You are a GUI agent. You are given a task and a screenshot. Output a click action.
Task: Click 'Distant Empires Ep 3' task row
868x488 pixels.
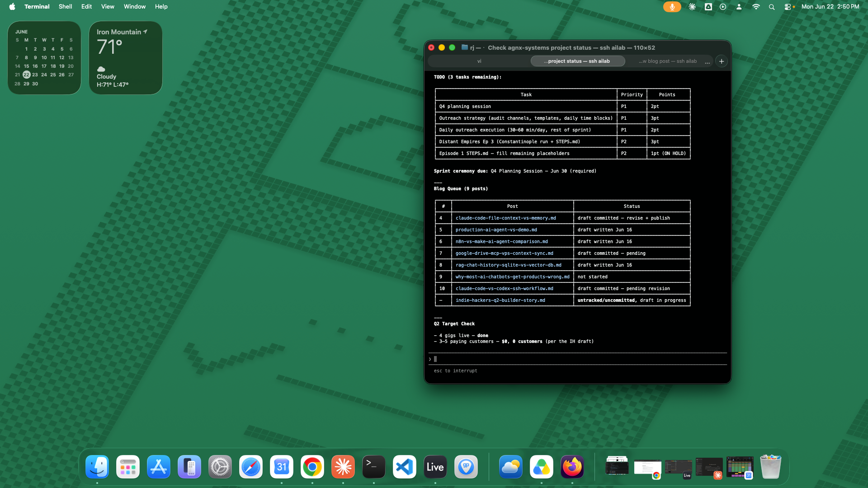tap(562, 142)
